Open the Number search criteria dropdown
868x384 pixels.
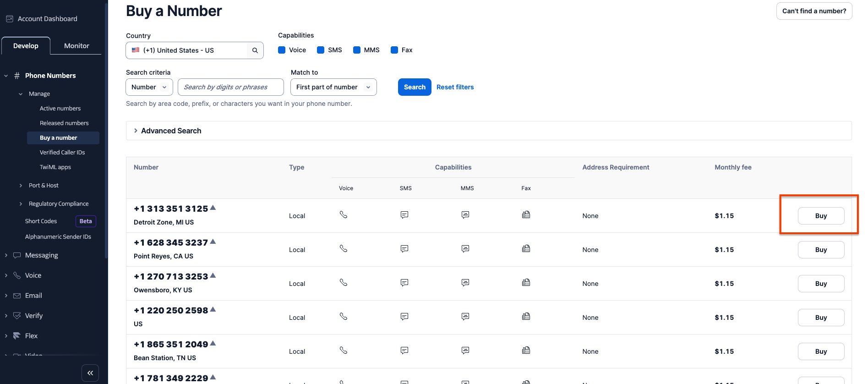click(x=149, y=87)
